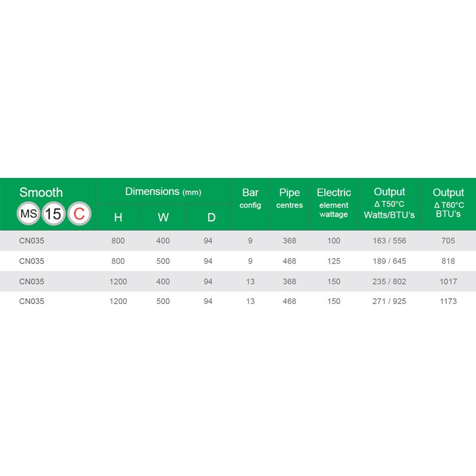476x476 pixels.
Task: Click bar config 13 in 1017 row
Action: [x=250, y=281]
